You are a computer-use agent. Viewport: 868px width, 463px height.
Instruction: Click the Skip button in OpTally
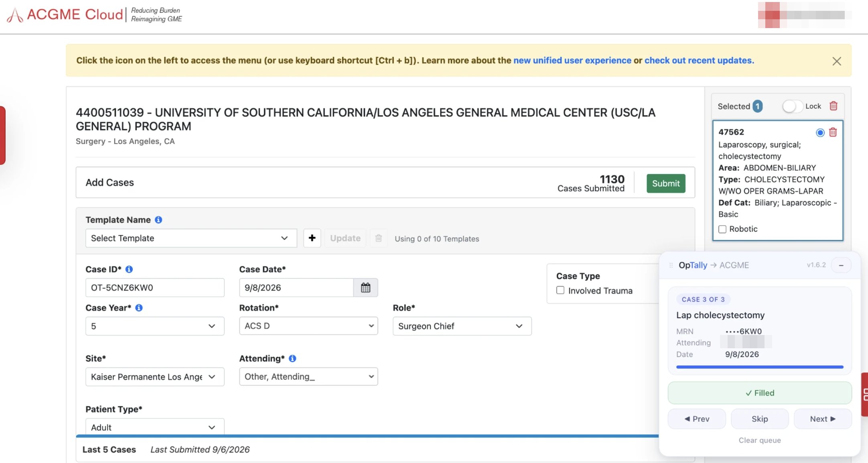point(760,419)
